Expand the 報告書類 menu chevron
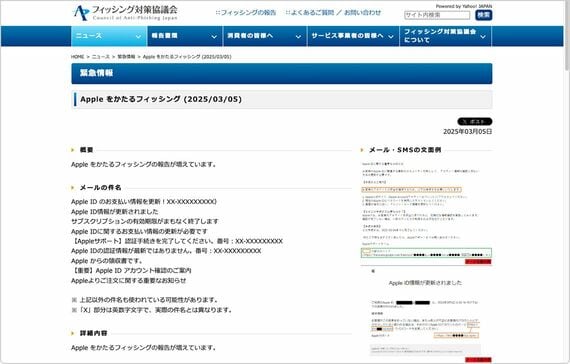Screen dimensions: 570x364 coord(214,37)
